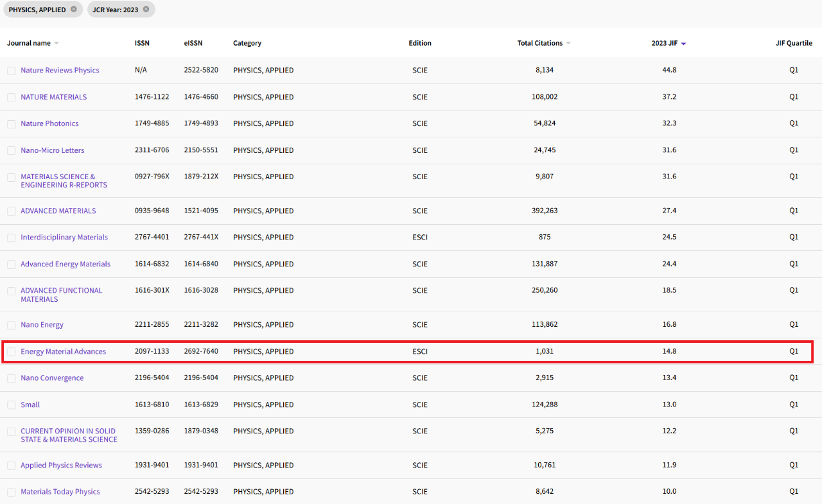The width and height of the screenshot is (822, 504).
Task: Open the Energy Material Advances link
Action: point(63,351)
